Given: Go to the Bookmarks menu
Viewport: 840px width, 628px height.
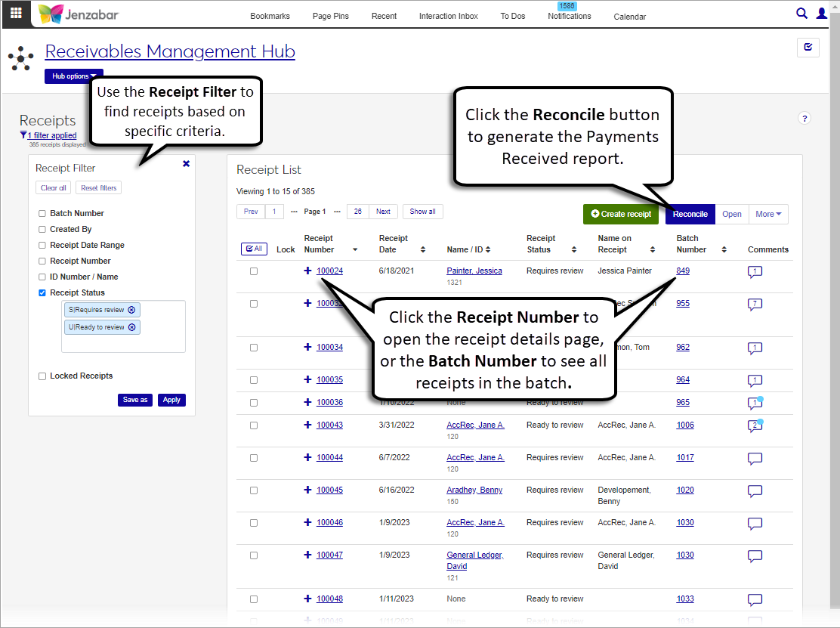Looking at the screenshot, I should [x=270, y=16].
